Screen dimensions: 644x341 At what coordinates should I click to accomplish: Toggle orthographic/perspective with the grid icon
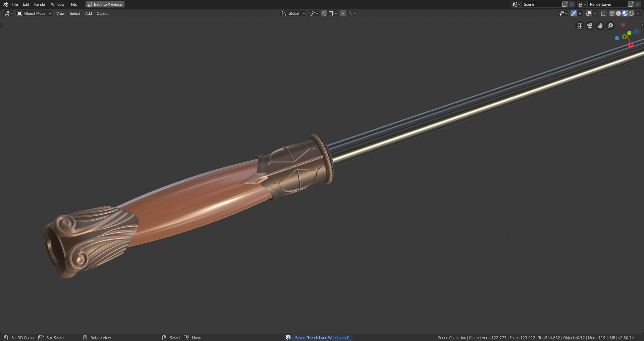click(x=579, y=26)
